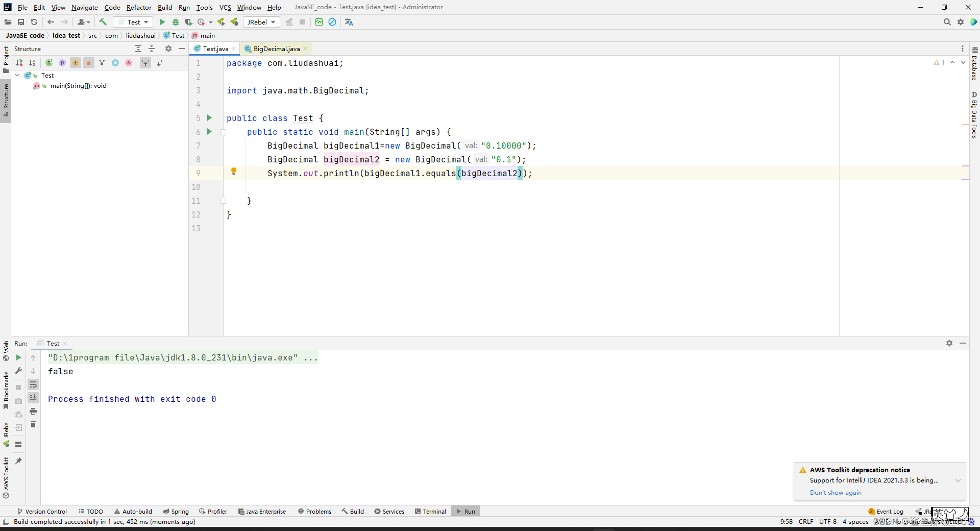This screenshot has width=980, height=531.
Task: Jump to next highlighted error arrow
Action: (963, 62)
